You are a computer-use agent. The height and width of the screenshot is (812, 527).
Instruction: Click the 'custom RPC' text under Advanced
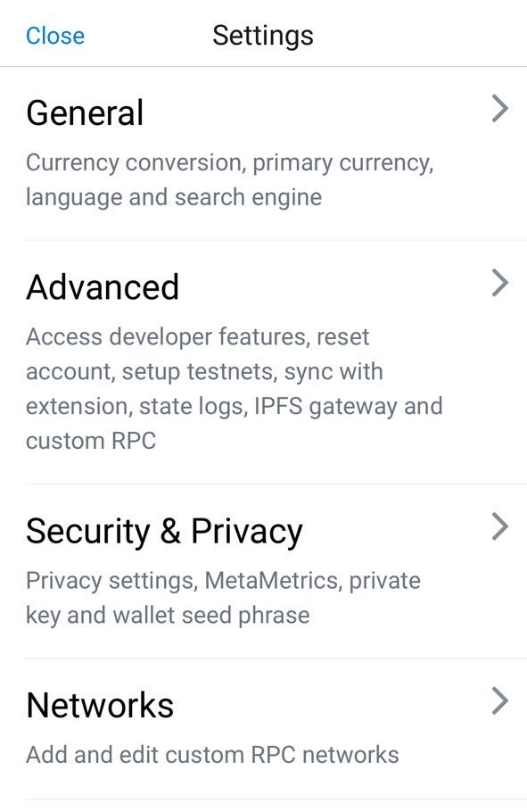(91, 441)
